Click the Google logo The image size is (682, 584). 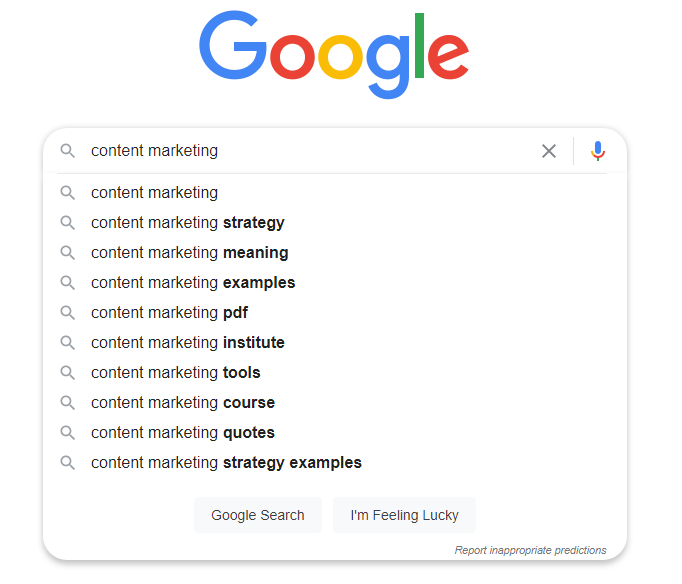point(334,54)
